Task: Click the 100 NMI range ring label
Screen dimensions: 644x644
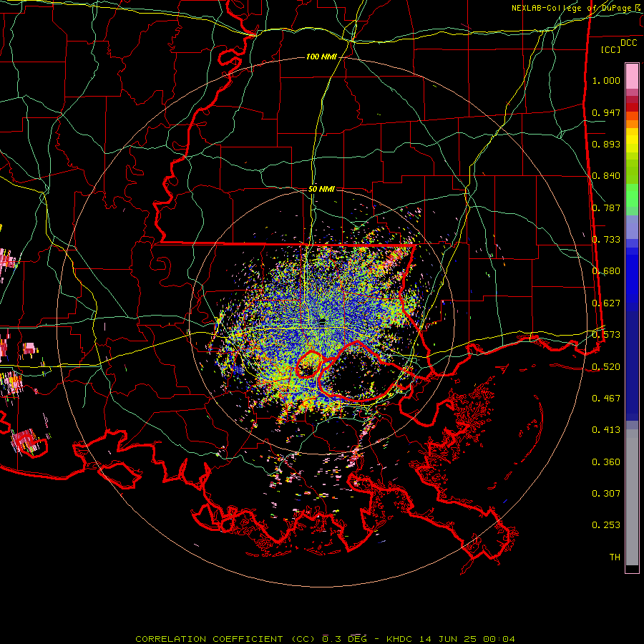Action: [321, 57]
